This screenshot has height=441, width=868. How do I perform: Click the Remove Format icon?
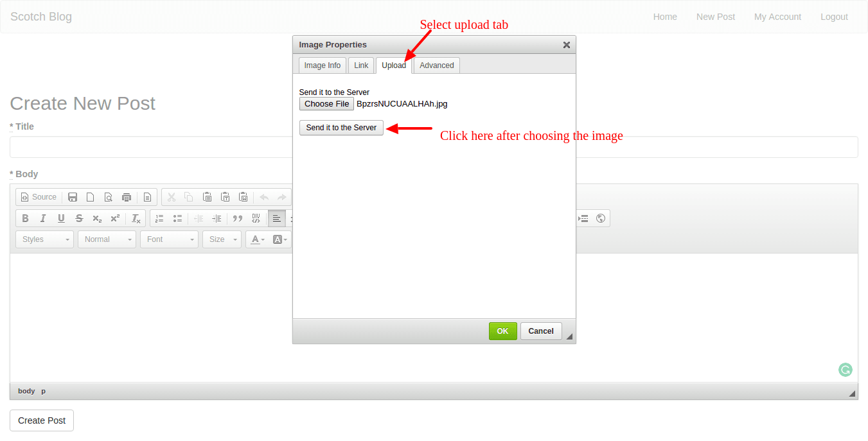(x=136, y=218)
